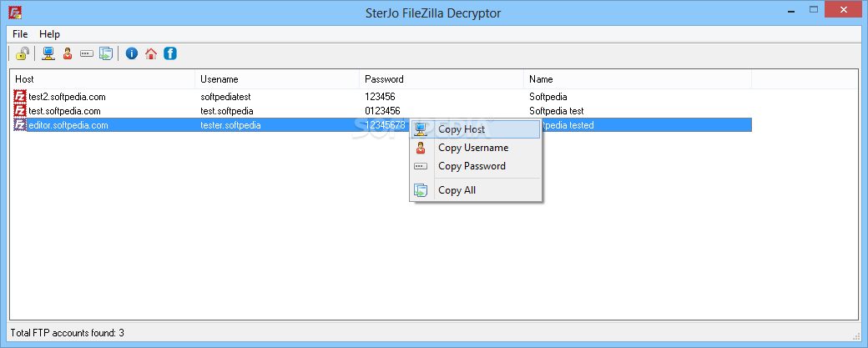Screen dimensions: 868x348
Task: Click the Total FTP accounts found status text
Action: click(x=67, y=333)
